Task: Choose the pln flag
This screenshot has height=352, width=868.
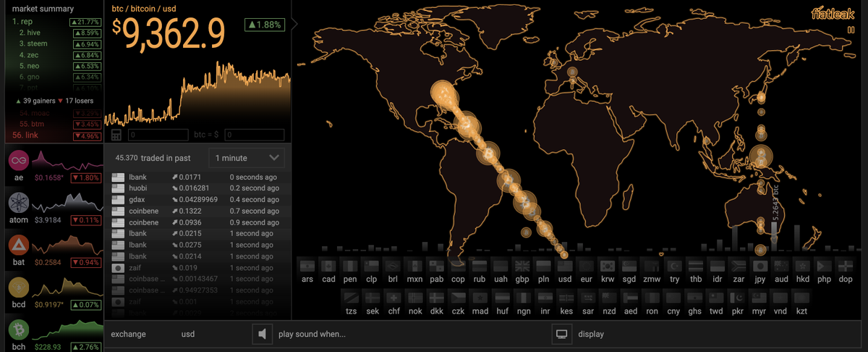Action: [x=543, y=266]
